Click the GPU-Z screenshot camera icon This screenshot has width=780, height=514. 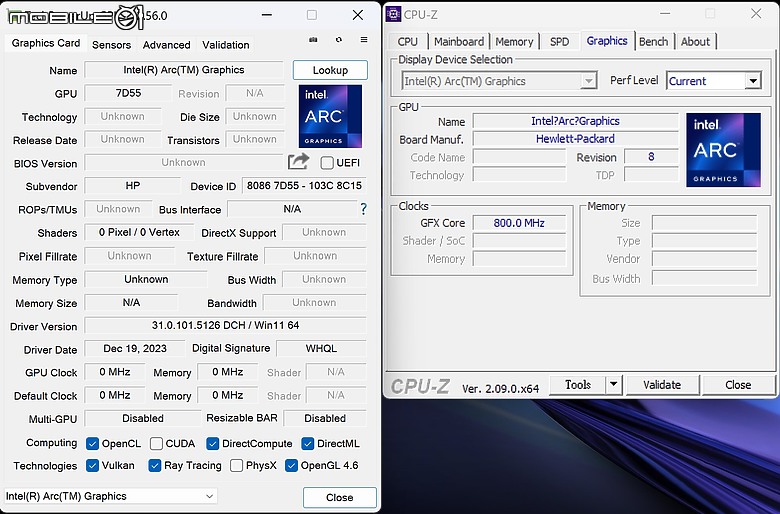coord(313,40)
